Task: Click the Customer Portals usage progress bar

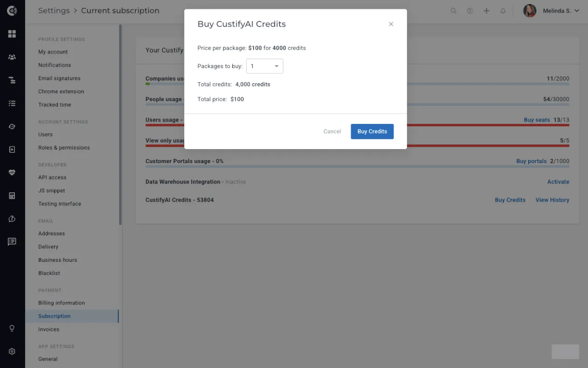Action: [357, 166]
